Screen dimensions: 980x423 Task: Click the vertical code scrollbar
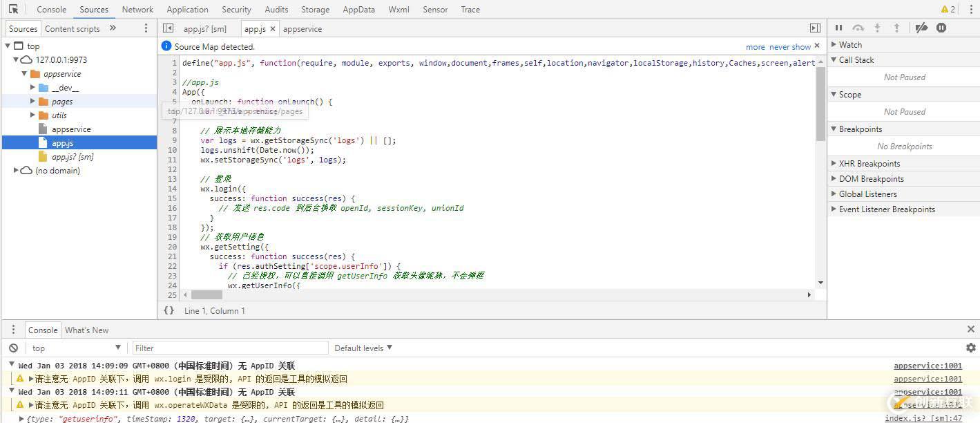pyautogui.click(x=820, y=104)
